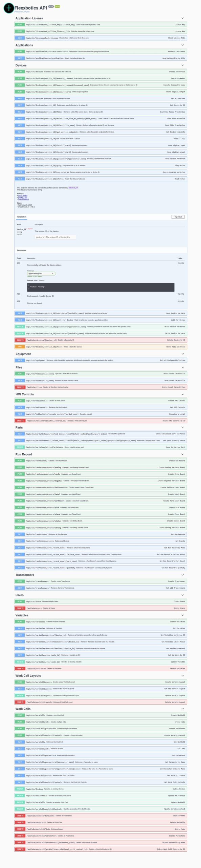Expand the Create Transformer POST operation
The width and height of the screenshot is (201, 868).
click(100, 581)
